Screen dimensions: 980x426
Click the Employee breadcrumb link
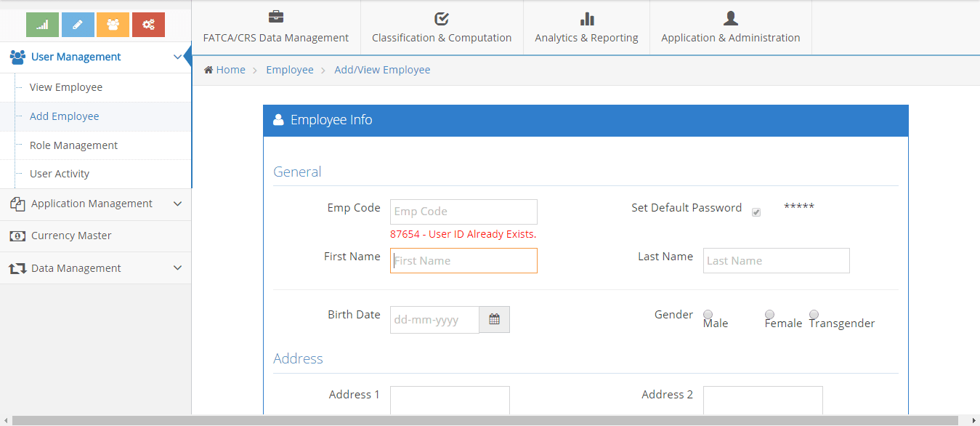[290, 70]
